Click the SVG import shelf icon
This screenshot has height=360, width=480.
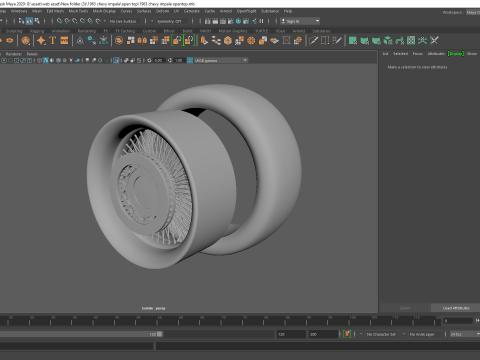pyautogui.click(x=64, y=41)
